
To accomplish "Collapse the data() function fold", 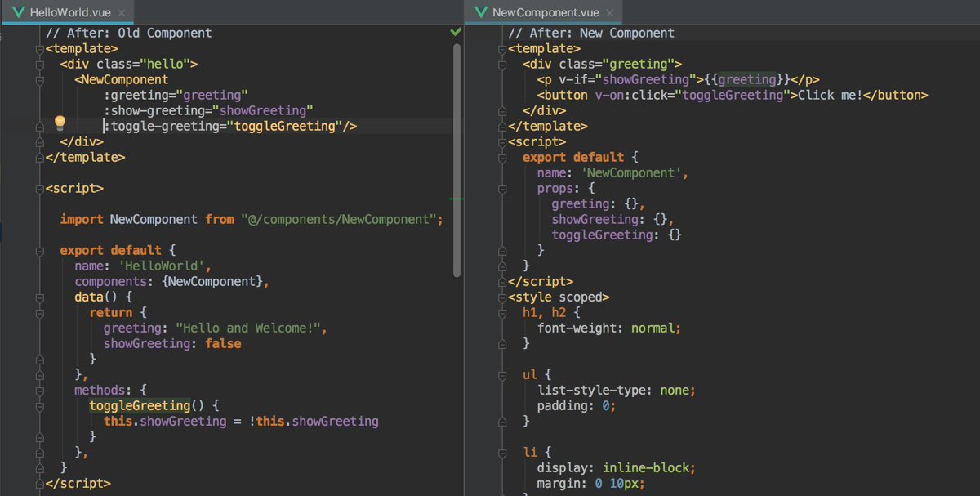I will (x=38, y=297).
